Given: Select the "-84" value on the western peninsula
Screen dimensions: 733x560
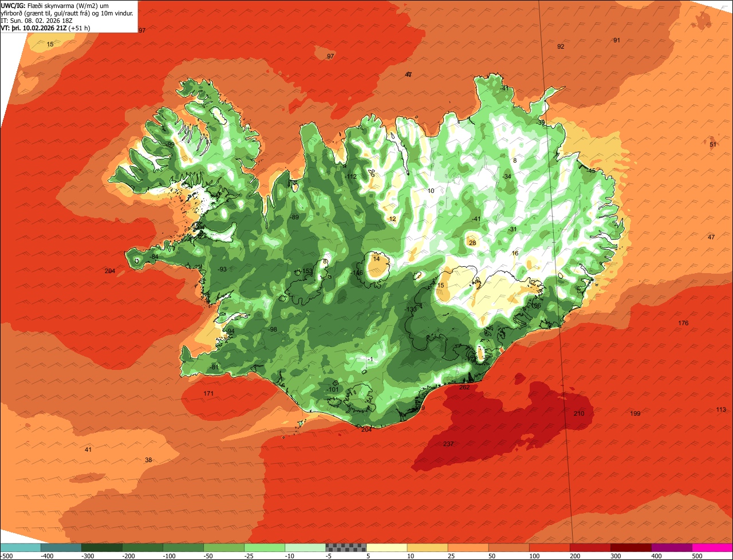Looking at the screenshot, I should click(153, 257).
